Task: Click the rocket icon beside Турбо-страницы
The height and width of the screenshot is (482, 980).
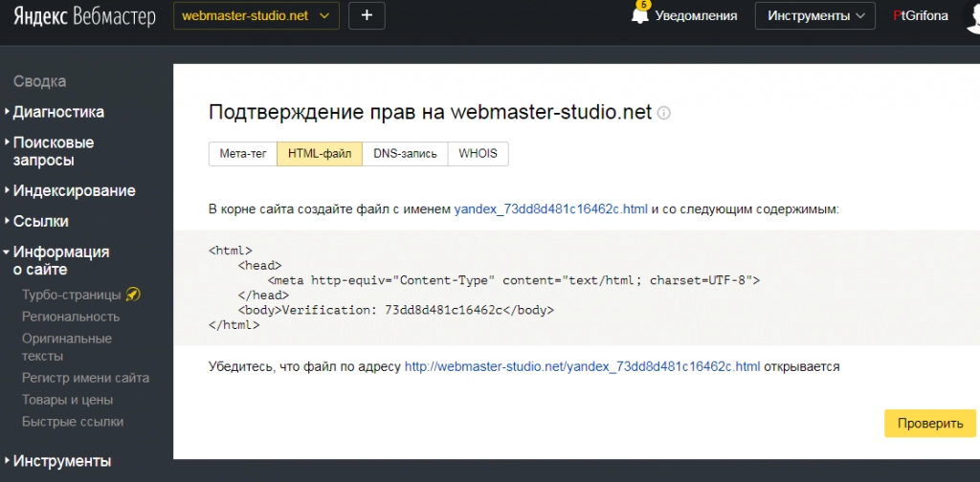Action: [x=132, y=294]
